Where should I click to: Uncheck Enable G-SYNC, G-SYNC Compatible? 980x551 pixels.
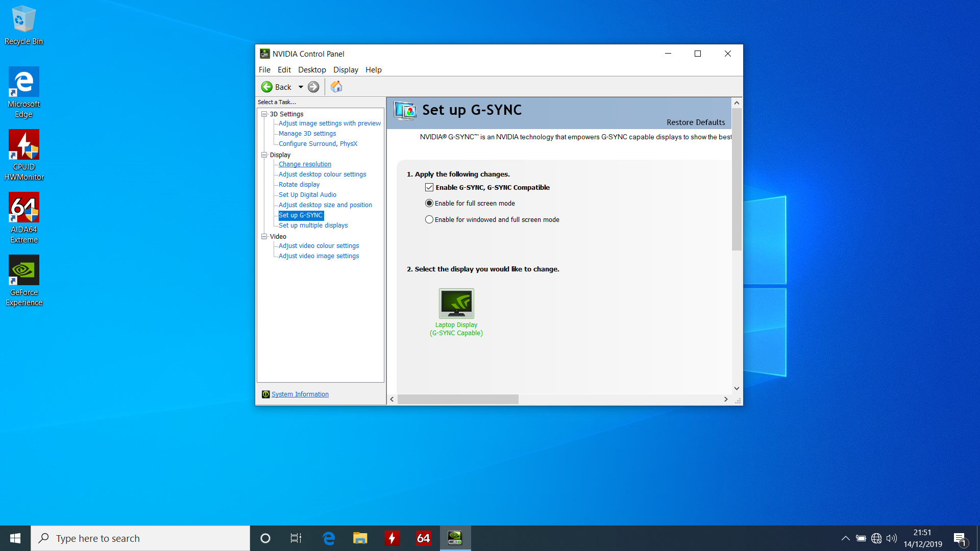tap(429, 188)
